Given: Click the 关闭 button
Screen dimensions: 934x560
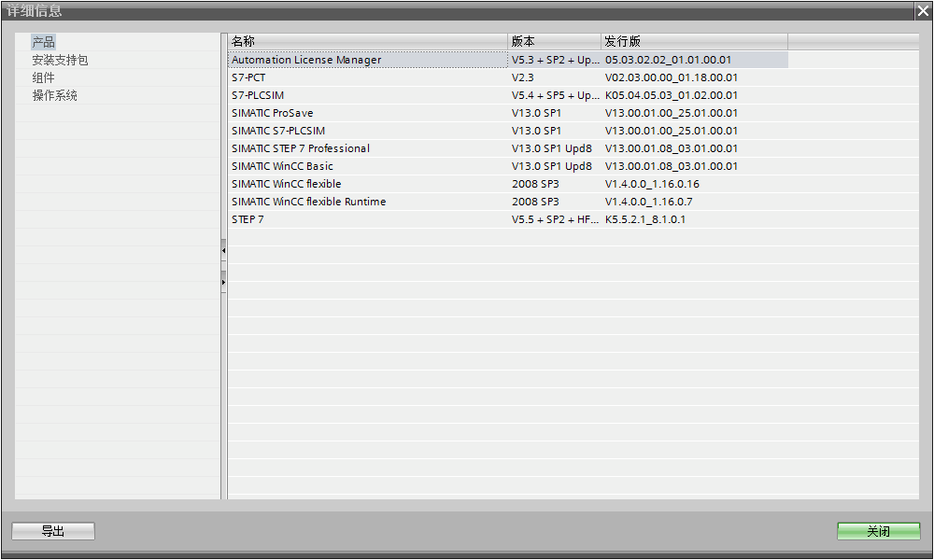Looking at the screenshot, I should [x=879, y=531].
